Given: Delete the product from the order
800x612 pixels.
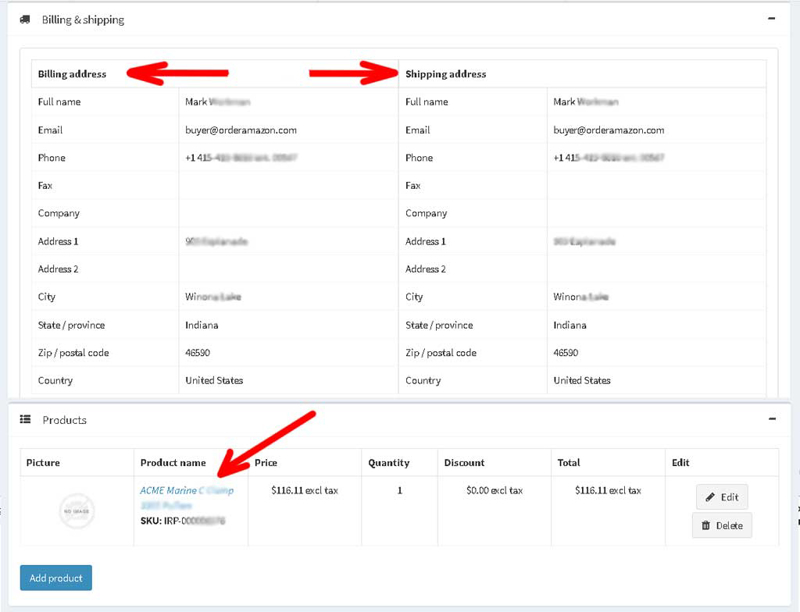Looking at the screenshot, I should [x=722, y=525].
